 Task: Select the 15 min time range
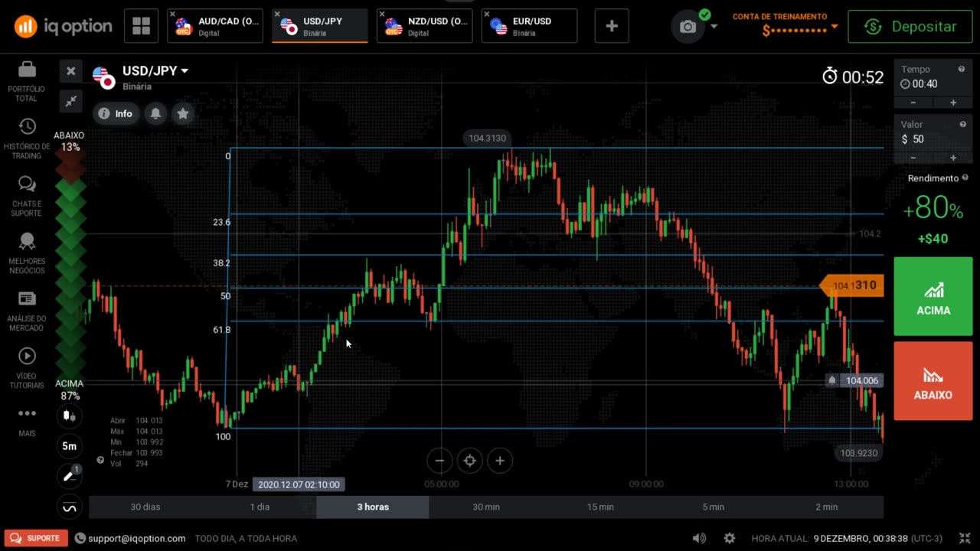point(600,507)
